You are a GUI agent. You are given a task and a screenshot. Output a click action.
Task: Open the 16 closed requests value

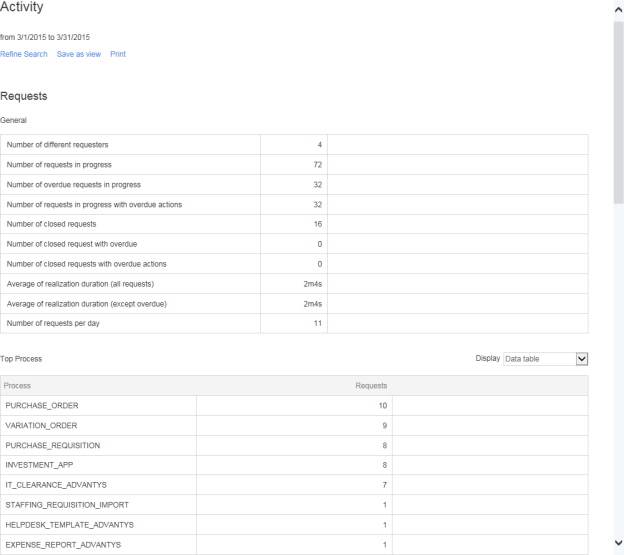[317, 224]
